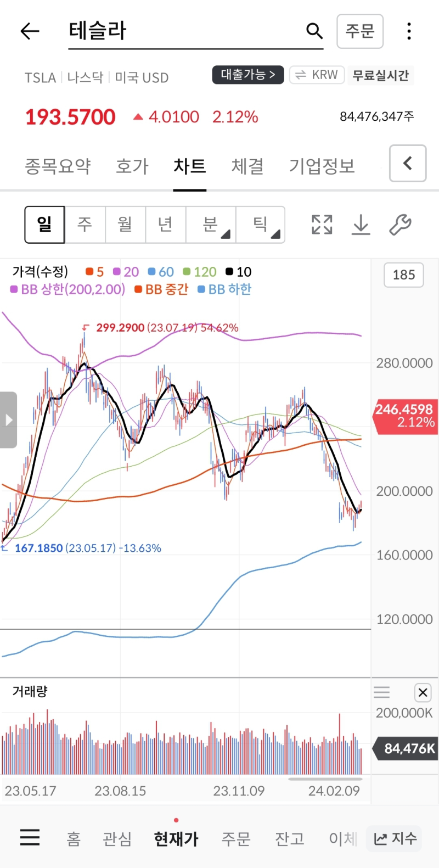439x868 pixels.
Task: Open the volume panel hamburger handle
Action: (381, 692)
